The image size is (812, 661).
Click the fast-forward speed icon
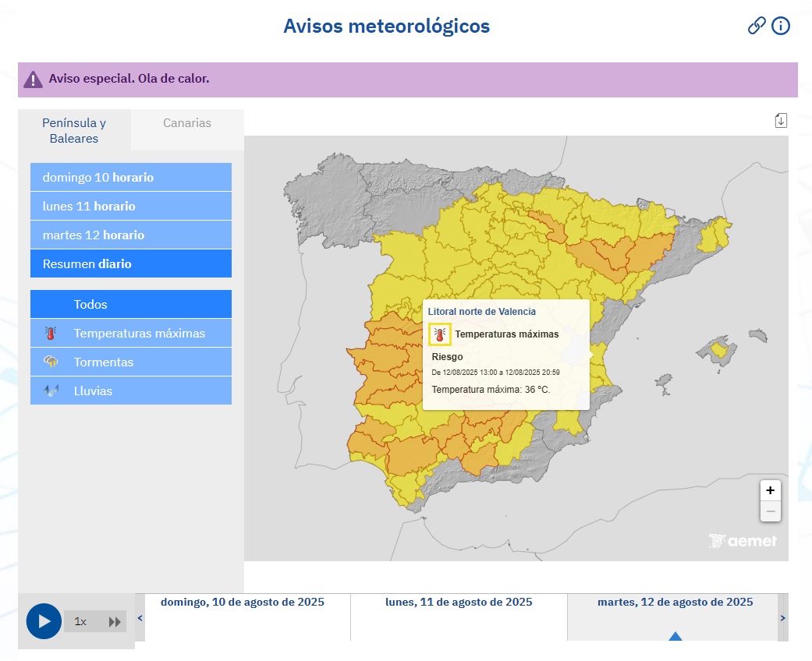115,621
